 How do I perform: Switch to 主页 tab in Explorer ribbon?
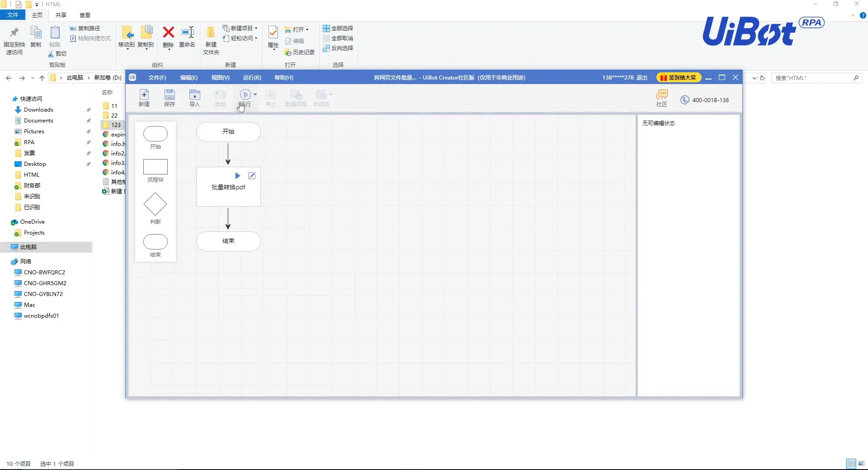37,15
